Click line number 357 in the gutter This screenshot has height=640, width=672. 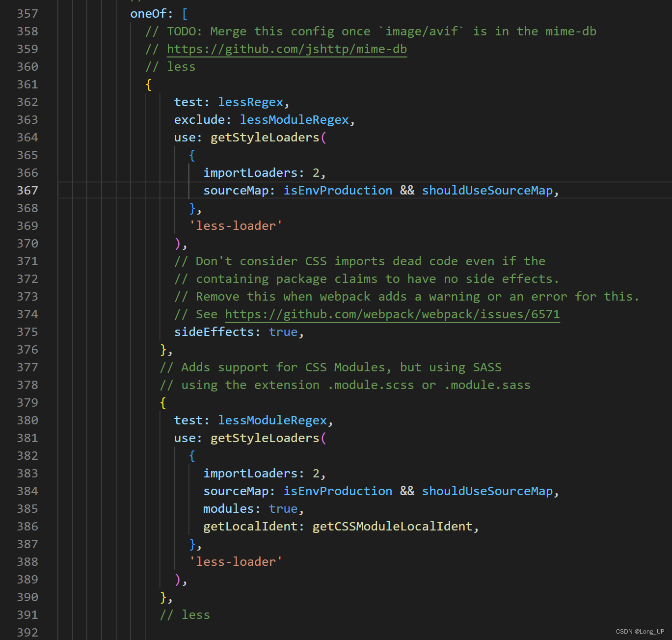click(x=27, y=14)
